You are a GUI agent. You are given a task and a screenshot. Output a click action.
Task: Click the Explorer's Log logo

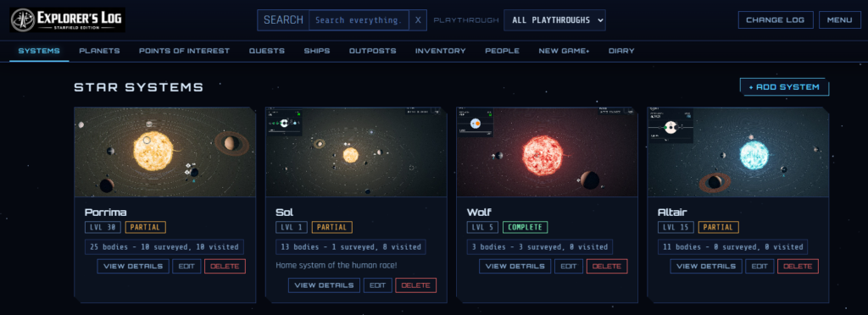pyautogui.click(x=67, y=19)
